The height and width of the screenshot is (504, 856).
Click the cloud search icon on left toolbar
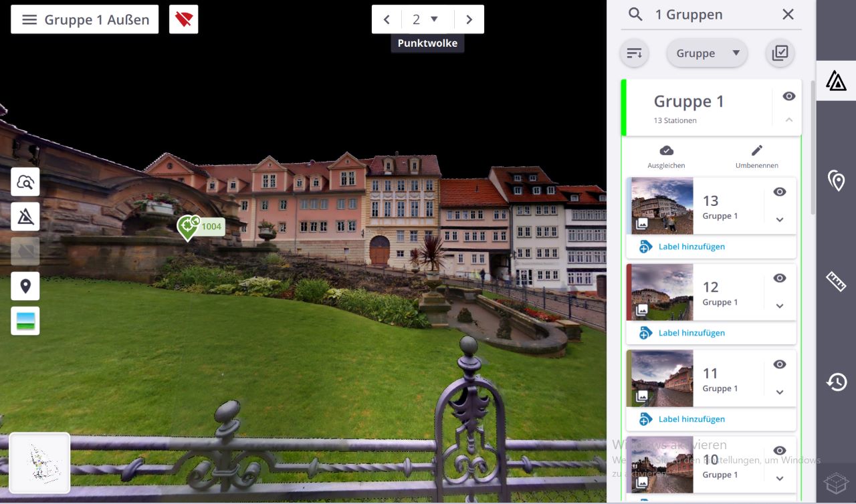tap(25, 182)
